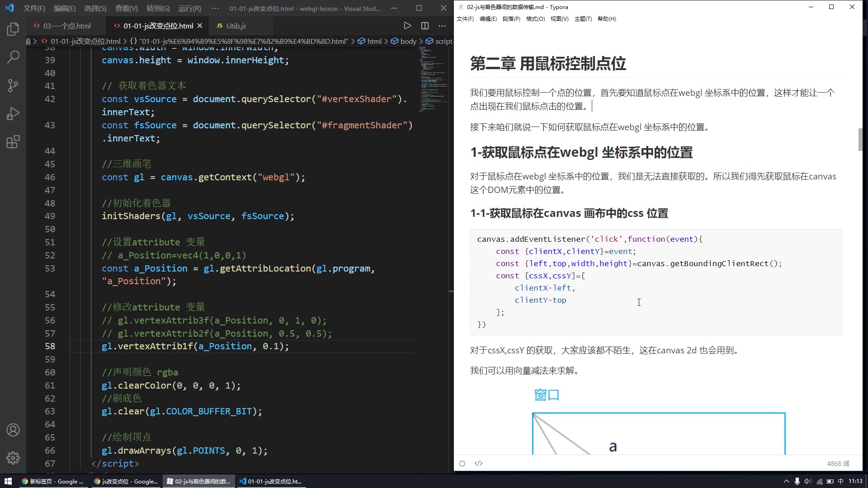
Task: Switch to the 03-一个点.html tab
Action: tap(67, 26)
